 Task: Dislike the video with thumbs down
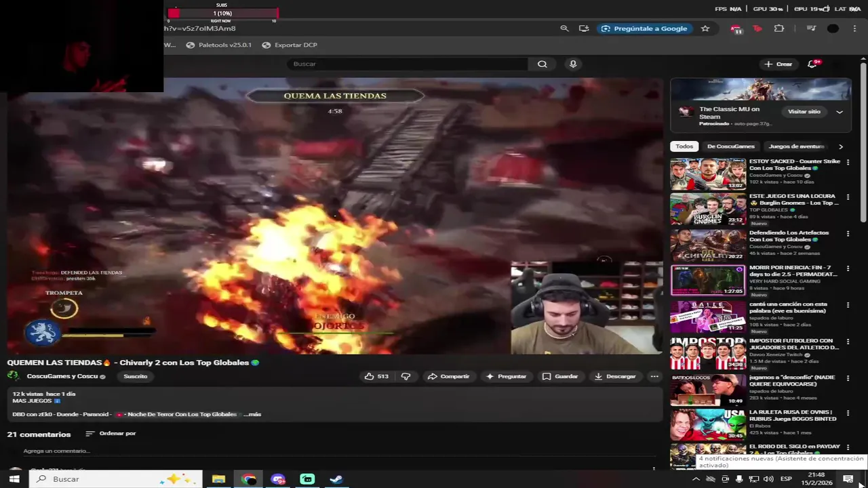406,376
